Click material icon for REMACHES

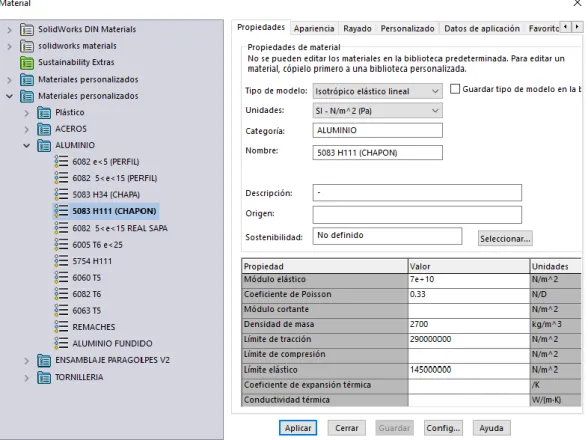tap(61, 327)
